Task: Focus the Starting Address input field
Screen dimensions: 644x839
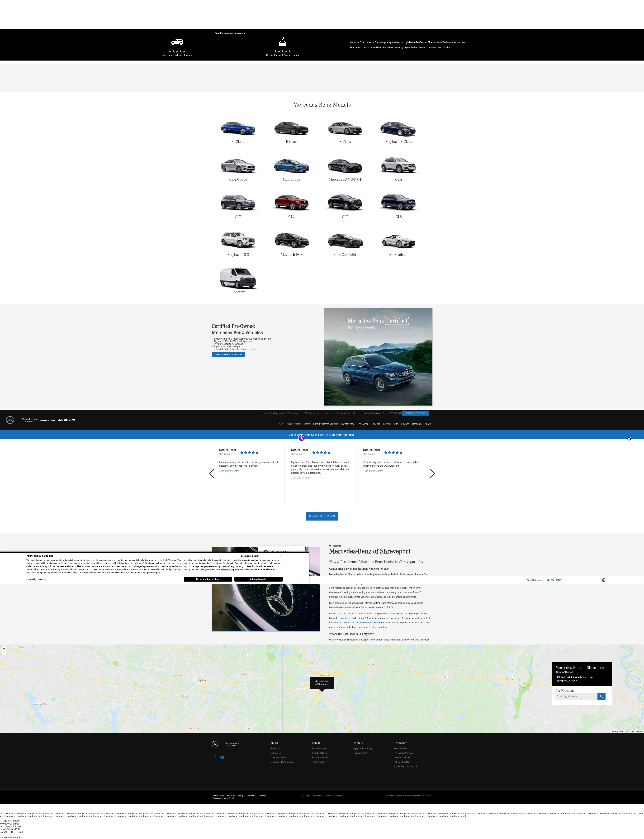Action: pos(577,696)
